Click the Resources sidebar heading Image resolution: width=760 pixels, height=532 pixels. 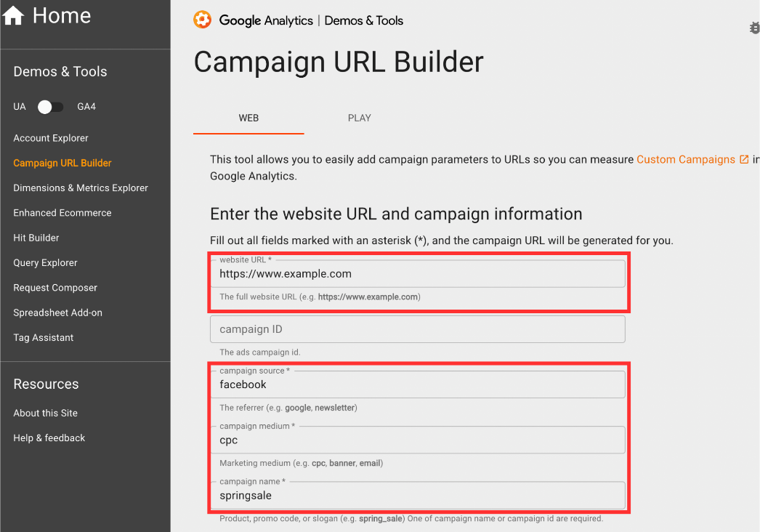46,384
